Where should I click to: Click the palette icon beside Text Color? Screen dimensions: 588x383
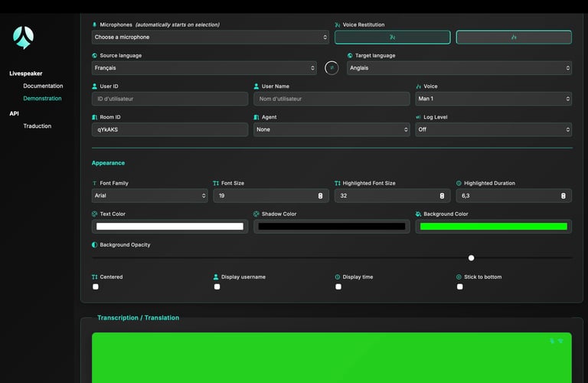94,214
